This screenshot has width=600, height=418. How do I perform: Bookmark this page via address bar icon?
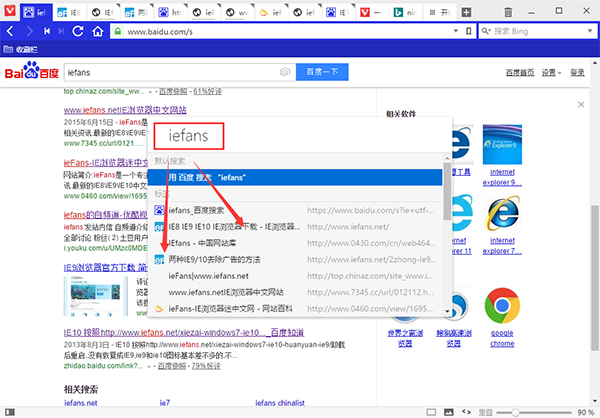[468, 31]
